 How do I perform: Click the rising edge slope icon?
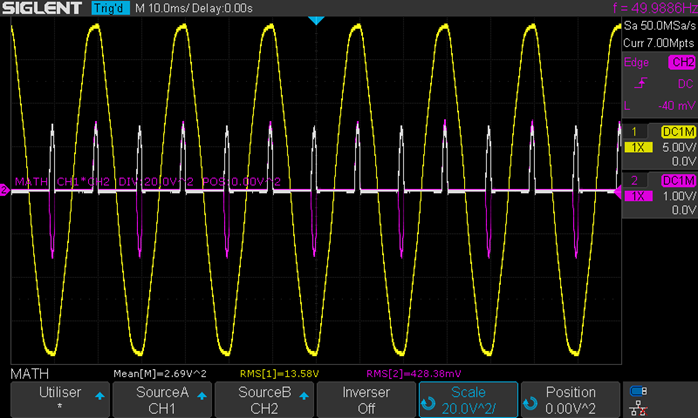click(x=641, y=83)
